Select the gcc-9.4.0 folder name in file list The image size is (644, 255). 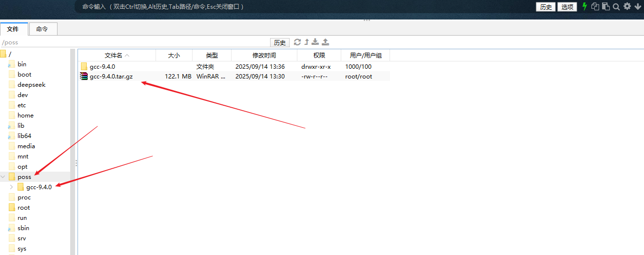click(102, 66)
